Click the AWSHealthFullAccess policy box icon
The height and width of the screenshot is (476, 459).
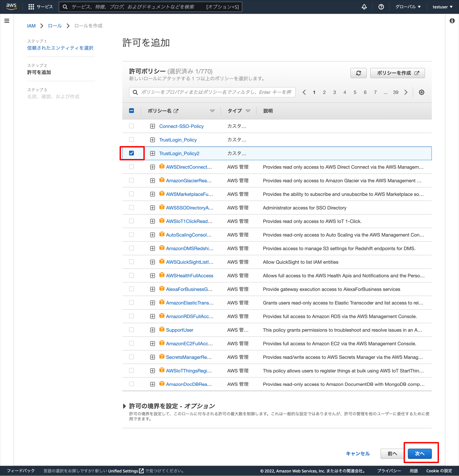coord(162,275)
